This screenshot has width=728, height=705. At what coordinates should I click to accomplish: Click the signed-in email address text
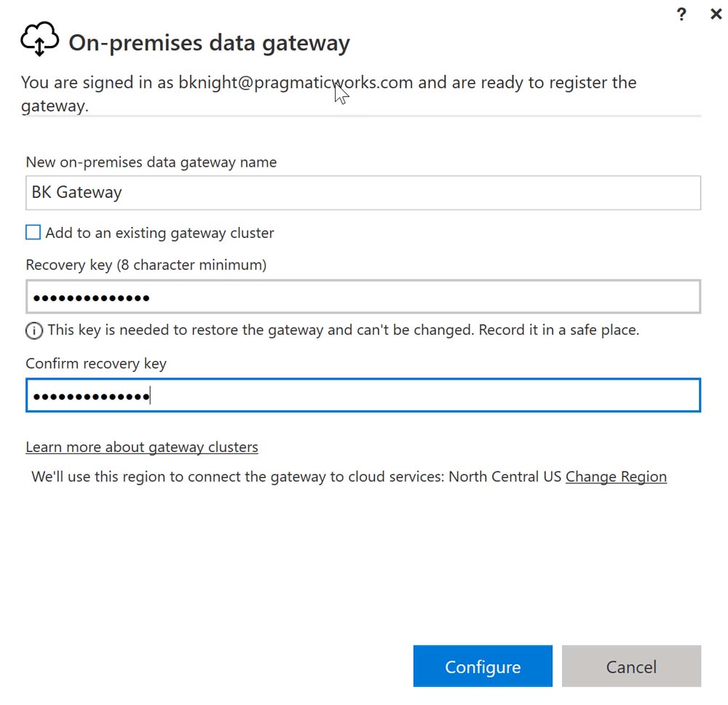click(296, 82)
